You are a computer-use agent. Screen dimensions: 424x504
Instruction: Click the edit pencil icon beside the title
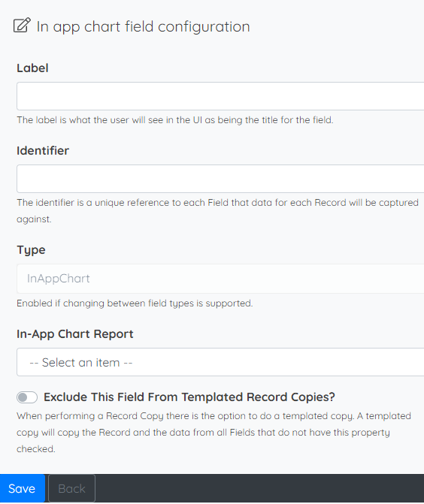22,26
